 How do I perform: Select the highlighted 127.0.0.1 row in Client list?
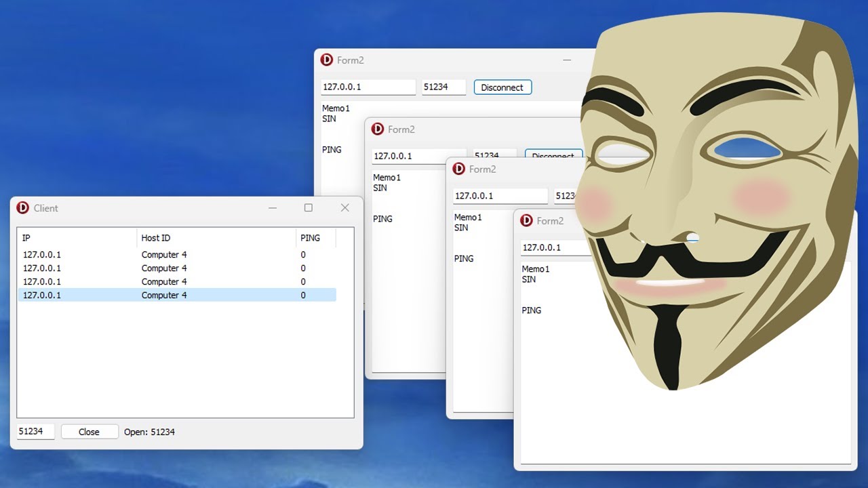coord(177,295)
